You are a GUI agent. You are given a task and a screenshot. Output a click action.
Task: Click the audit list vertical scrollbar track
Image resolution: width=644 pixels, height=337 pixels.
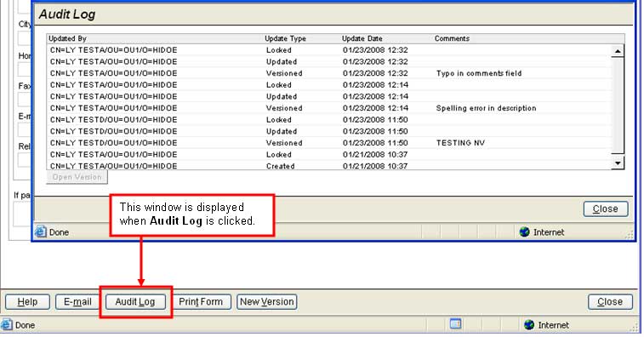[618, 107]
